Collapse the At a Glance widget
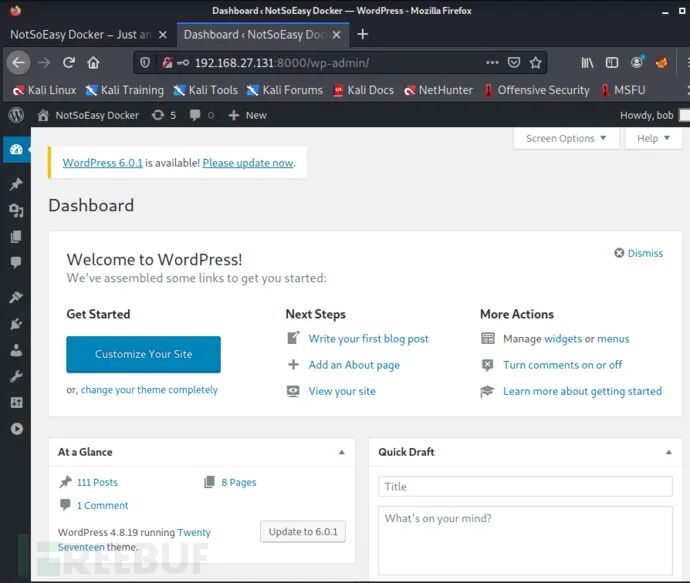The width and height of the screenshot is (690, 583). [341, 452]
